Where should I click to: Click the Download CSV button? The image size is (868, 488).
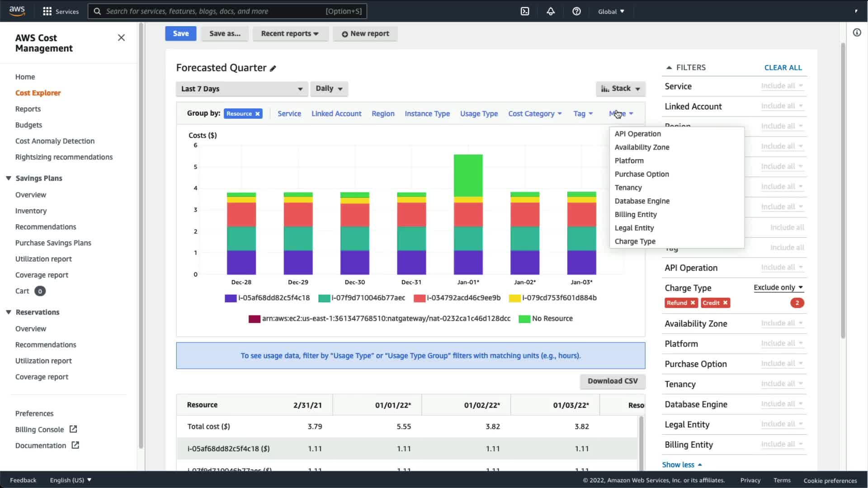(612, 381)
